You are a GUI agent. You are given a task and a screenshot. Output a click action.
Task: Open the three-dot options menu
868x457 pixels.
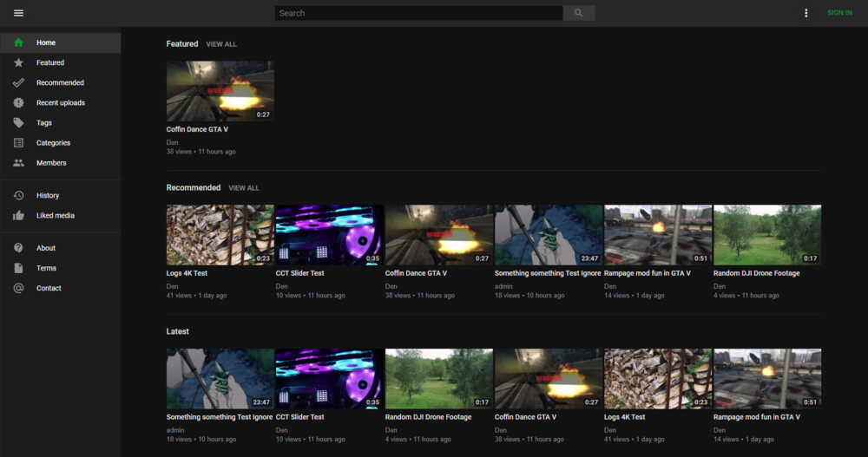click(x=806, y=13)
